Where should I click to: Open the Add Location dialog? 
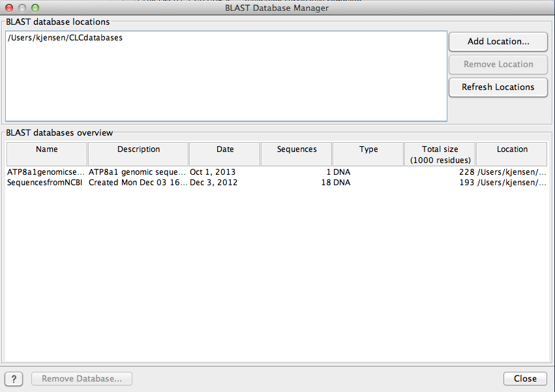[x=498, y=41]
